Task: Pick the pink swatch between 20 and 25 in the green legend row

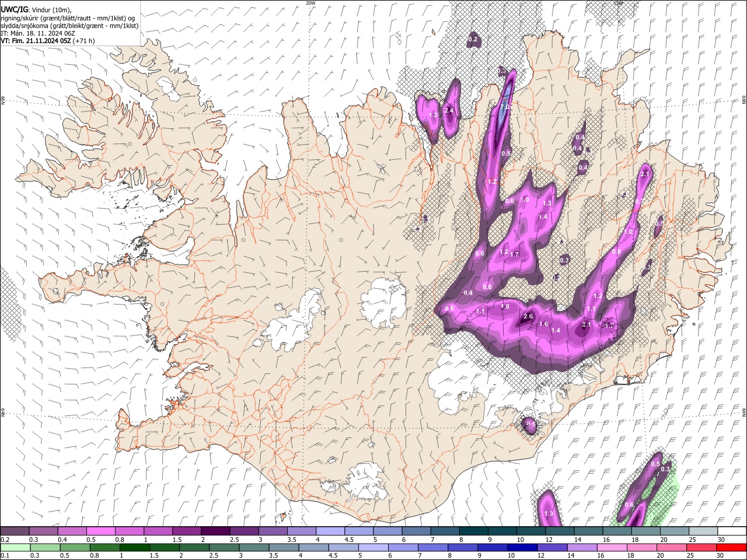Action: (672, 547)
